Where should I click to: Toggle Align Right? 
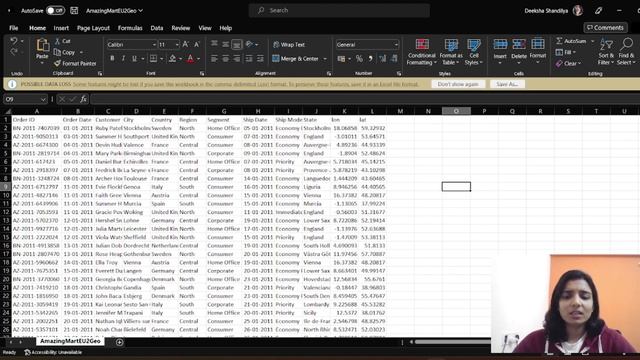237,59
